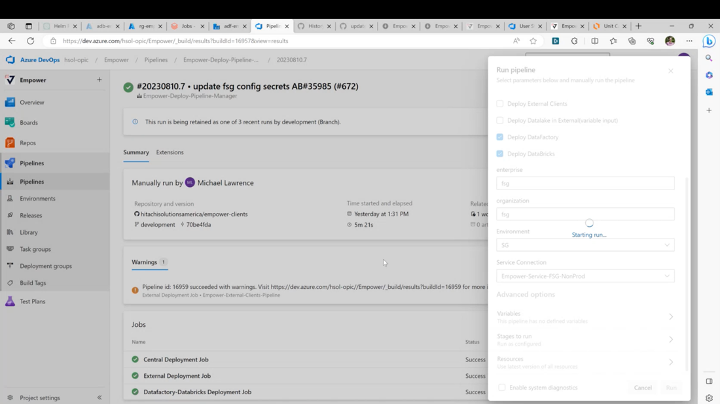Open Deployment groups in the sidebar
The image size is (720, 404).
click(x=45, y=266)
